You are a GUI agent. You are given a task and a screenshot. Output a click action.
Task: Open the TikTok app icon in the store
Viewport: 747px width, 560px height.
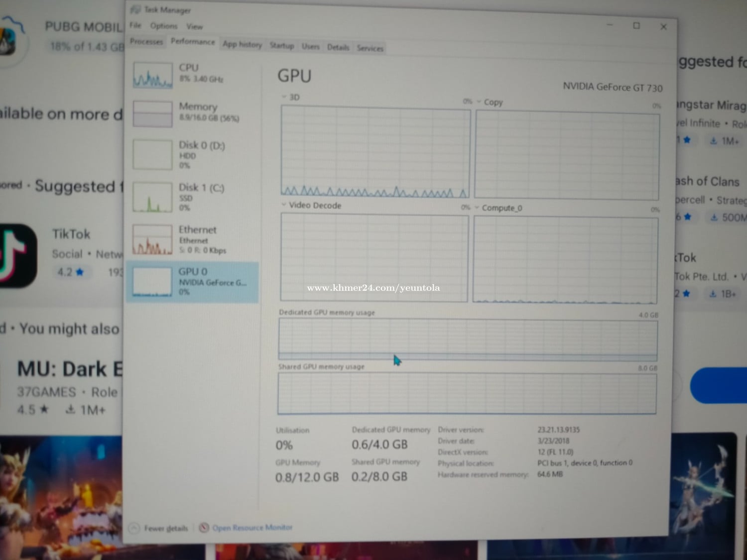tap(18, 256)
